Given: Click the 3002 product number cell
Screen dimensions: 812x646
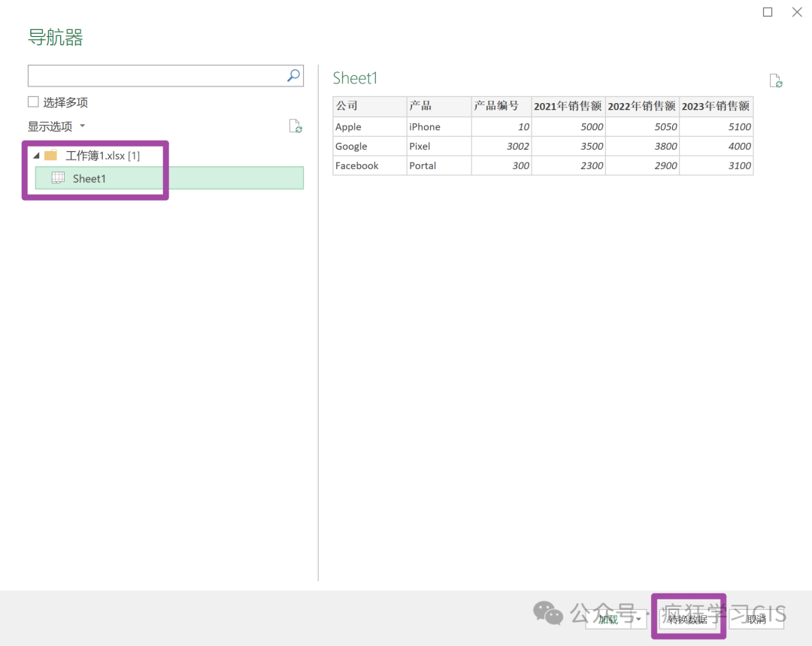Looking at the screenshot, I should click(501, 146).
